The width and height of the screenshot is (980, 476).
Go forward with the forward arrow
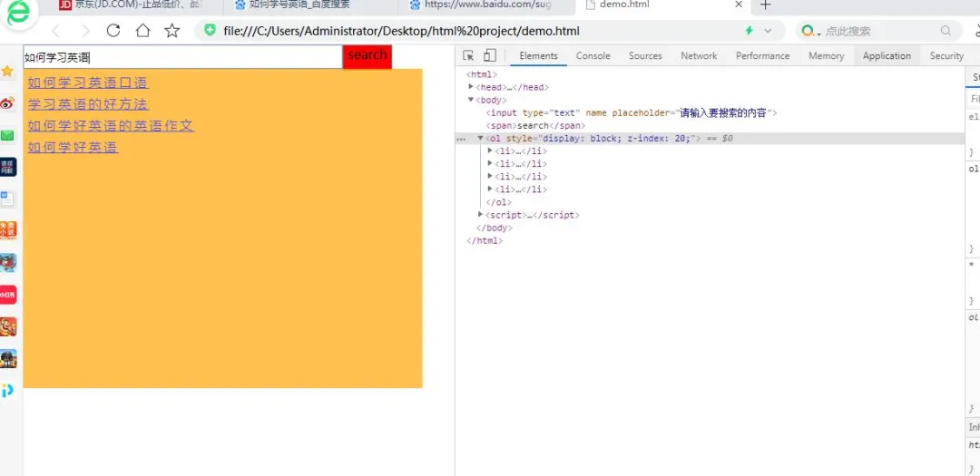point(85,31)
